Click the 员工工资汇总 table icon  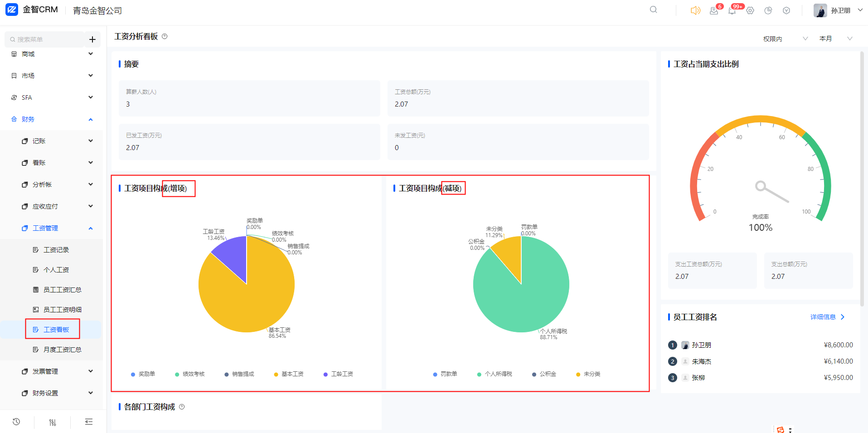[36, 290]
